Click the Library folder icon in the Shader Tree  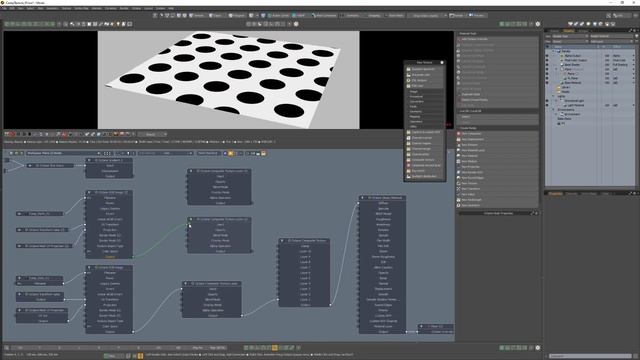[559, 87]
